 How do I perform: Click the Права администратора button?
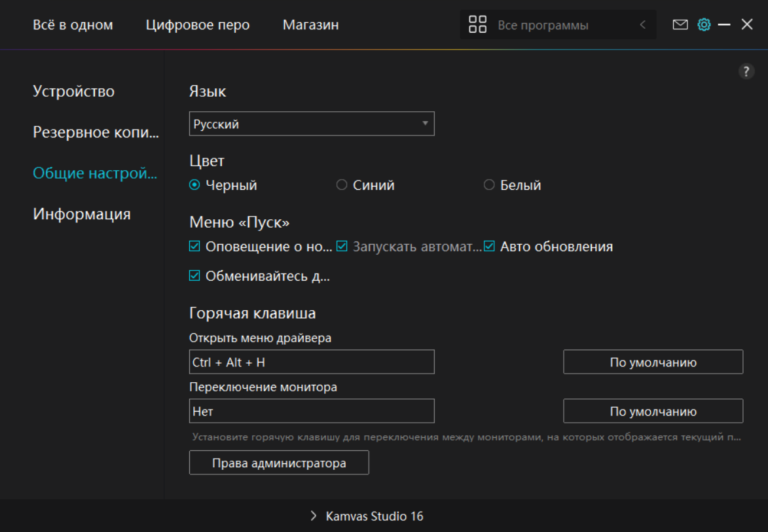[279, 463]
